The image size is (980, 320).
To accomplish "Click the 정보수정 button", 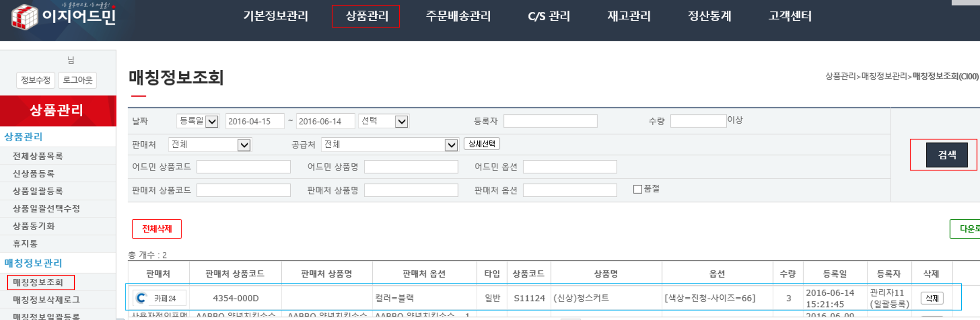I will 36,80.
